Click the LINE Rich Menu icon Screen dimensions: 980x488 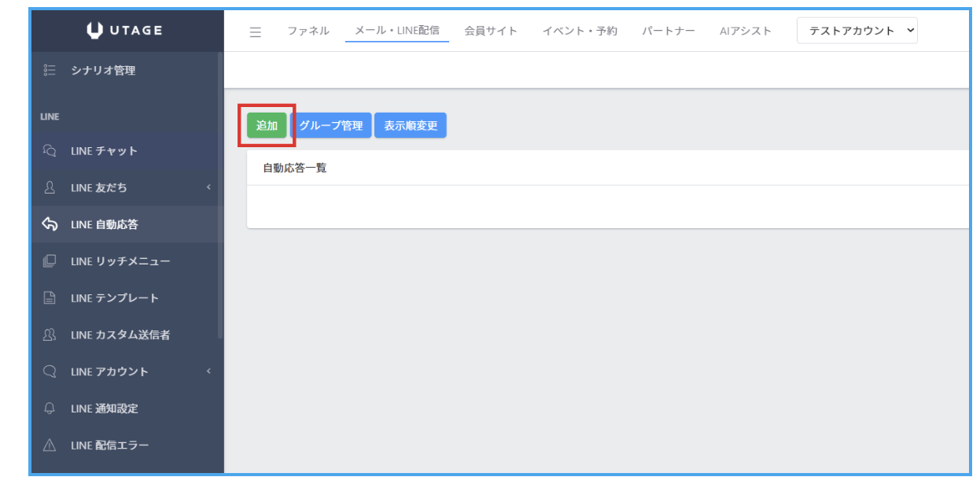50,261
